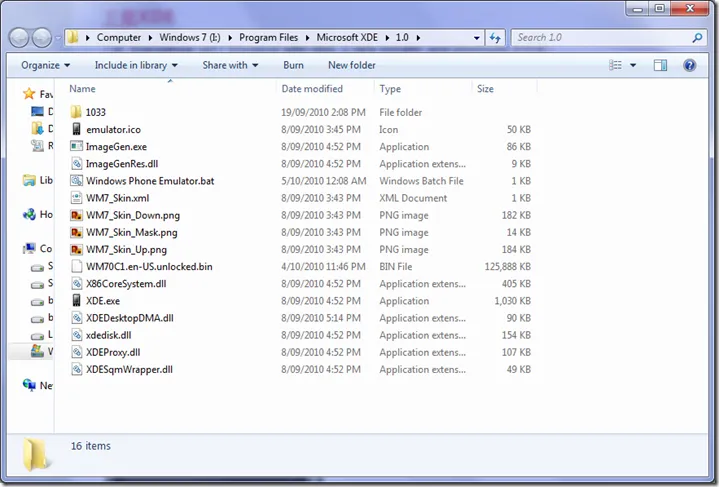Click the Burn toolbar button
This screenshot has height=487, width=719.
coord(293,65)
